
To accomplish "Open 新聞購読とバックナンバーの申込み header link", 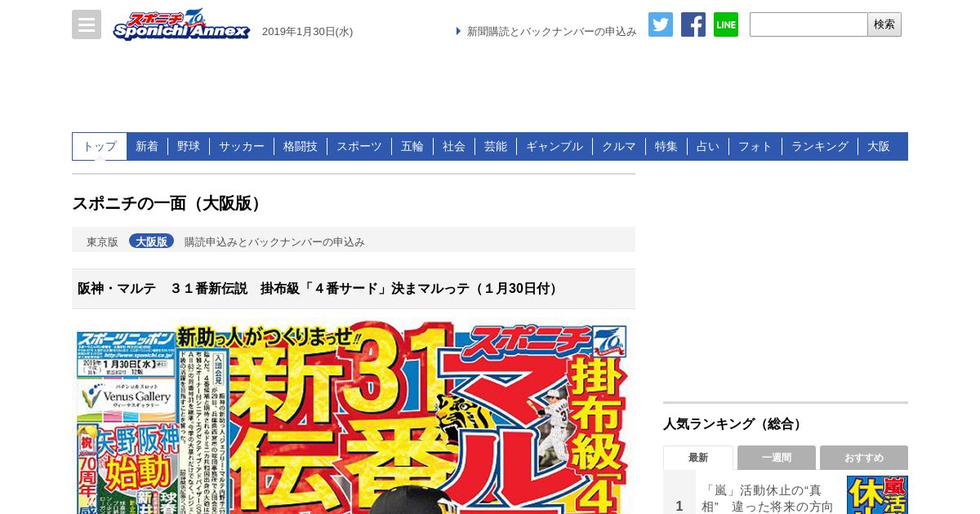I will click(x=551, y=32).
